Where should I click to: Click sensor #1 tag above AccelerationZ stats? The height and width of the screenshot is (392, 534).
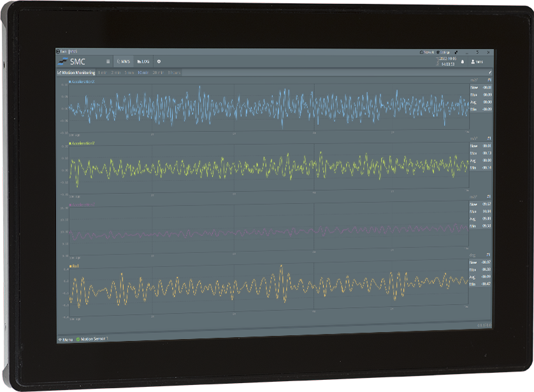(x=489, y=196)
